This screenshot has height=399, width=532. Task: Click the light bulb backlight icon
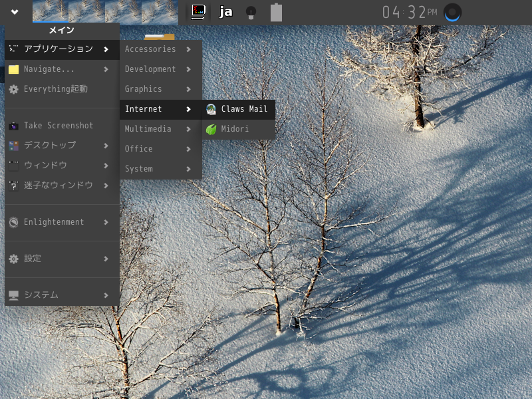coord(251,13)
